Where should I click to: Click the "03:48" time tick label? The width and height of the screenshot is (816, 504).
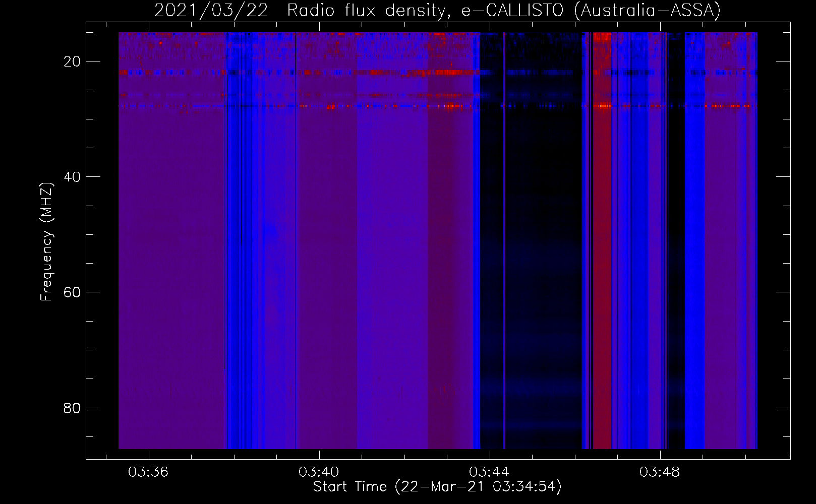(x=660, y=472)
